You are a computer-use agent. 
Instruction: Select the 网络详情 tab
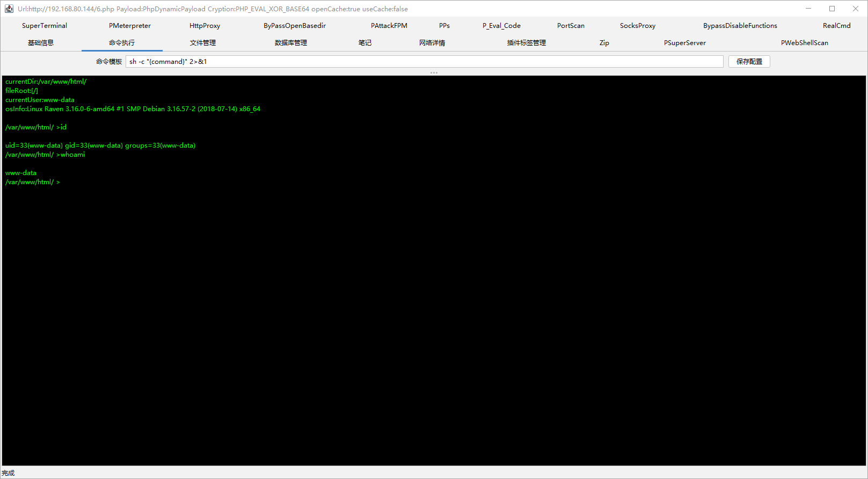pos(432,43)
